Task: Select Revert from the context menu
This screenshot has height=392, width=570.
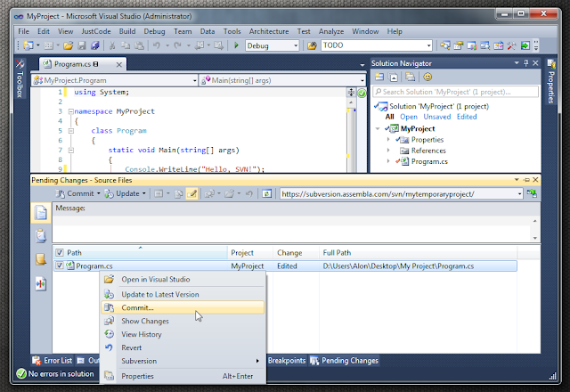Action: click(183, 347)
